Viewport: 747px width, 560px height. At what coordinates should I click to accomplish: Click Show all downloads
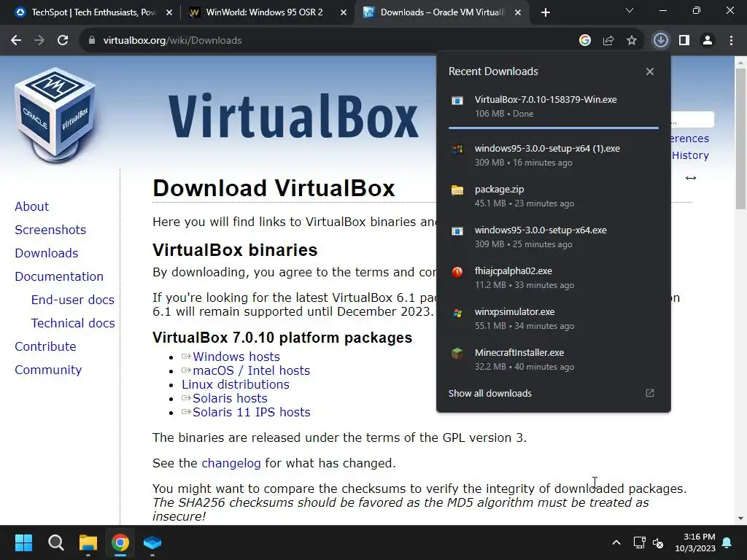pyautogui.click(x=489, y=393)
